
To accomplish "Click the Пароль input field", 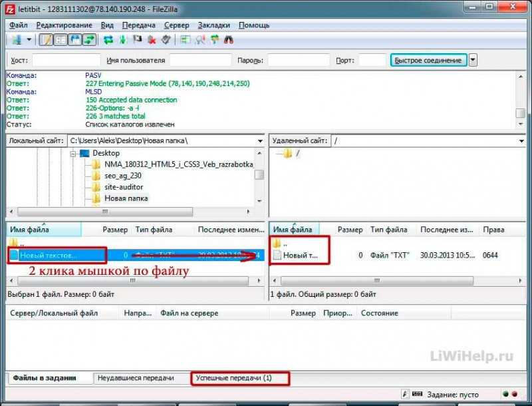I will click(299, 61).
